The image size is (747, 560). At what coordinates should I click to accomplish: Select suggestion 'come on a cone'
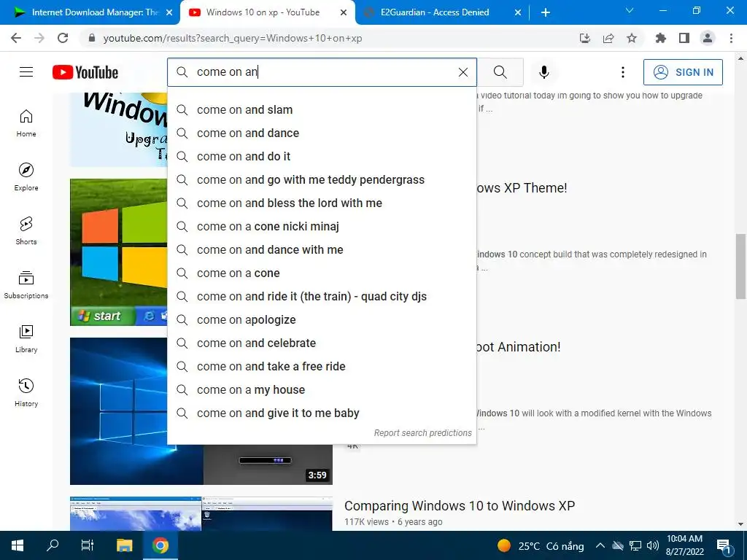click(322, 273)
